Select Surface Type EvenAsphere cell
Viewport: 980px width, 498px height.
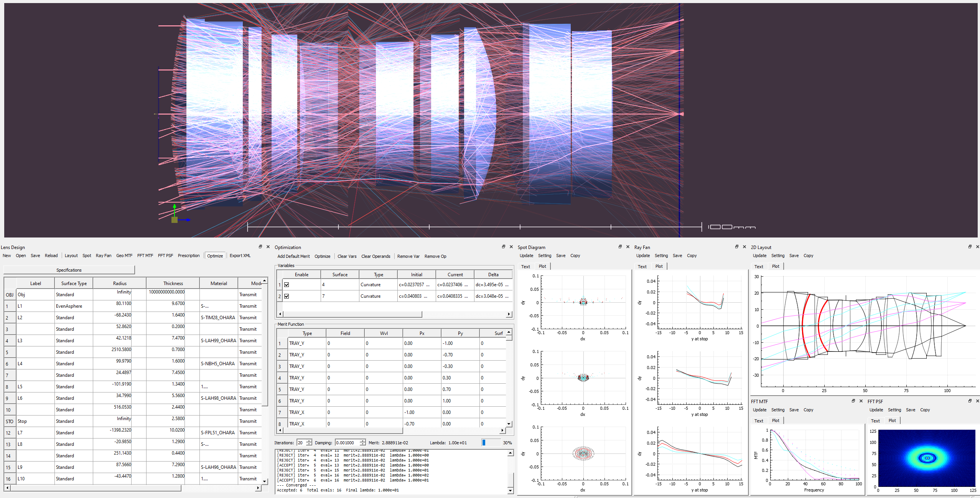click(74, 306)
